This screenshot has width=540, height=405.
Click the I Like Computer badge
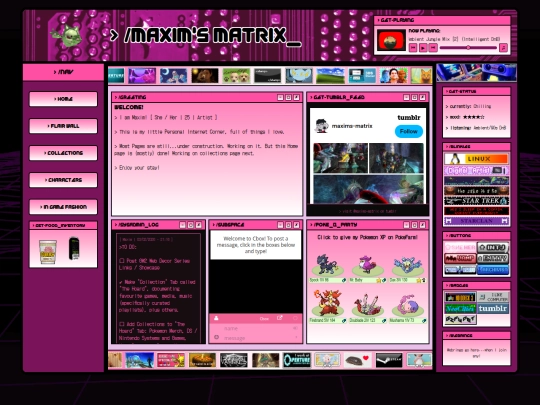coord(493,297)
